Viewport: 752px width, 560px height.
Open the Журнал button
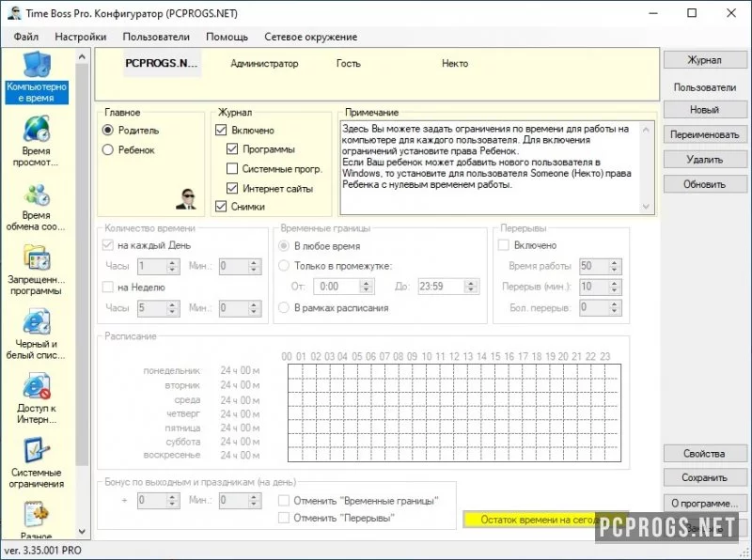(705, 60)
